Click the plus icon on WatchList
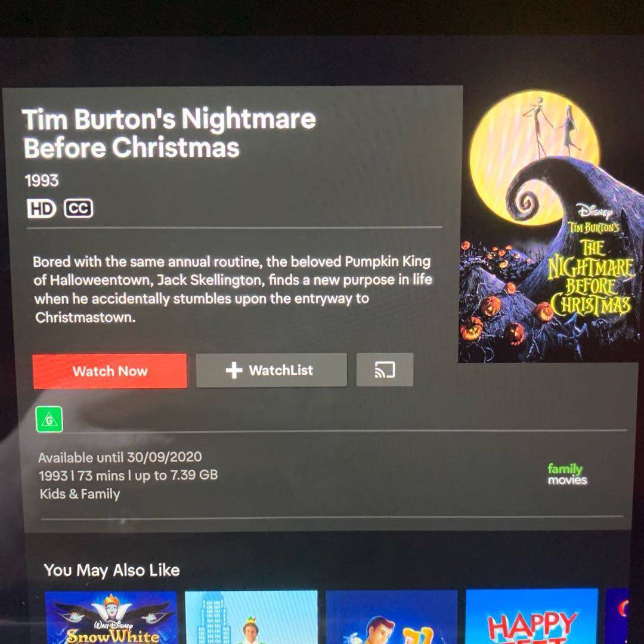 pyautogui.click(x=234, y=370)
